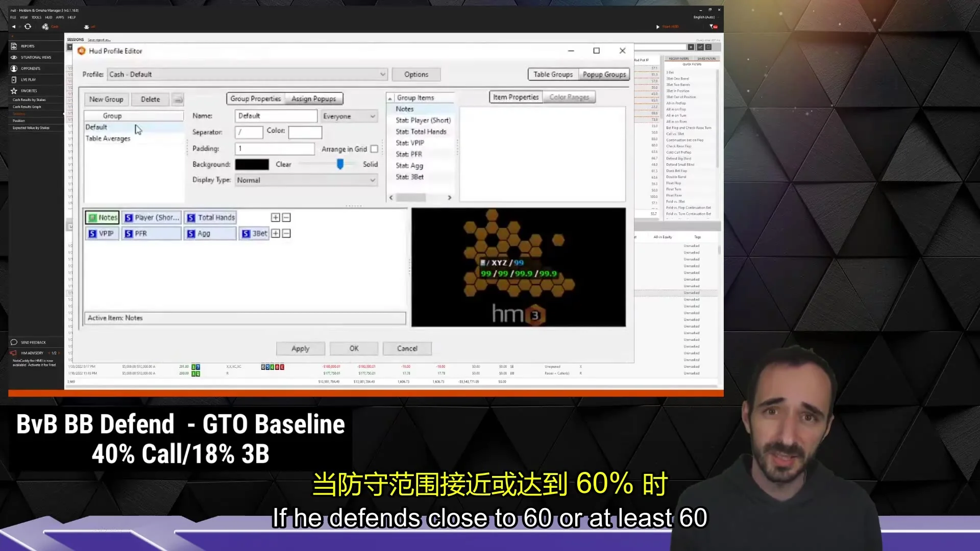Click OK in Hud Profile Editor
The width and height of the screenshot is (980, 551).
point(354,349)
